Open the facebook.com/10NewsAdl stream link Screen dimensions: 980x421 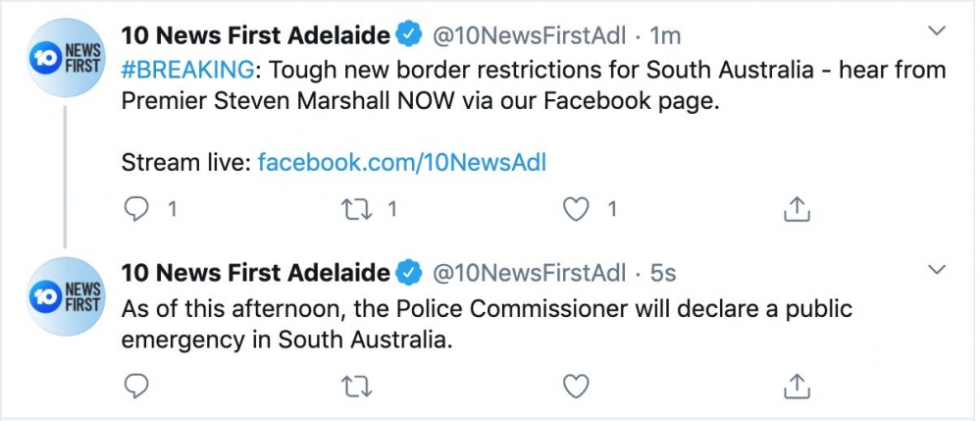401,163
